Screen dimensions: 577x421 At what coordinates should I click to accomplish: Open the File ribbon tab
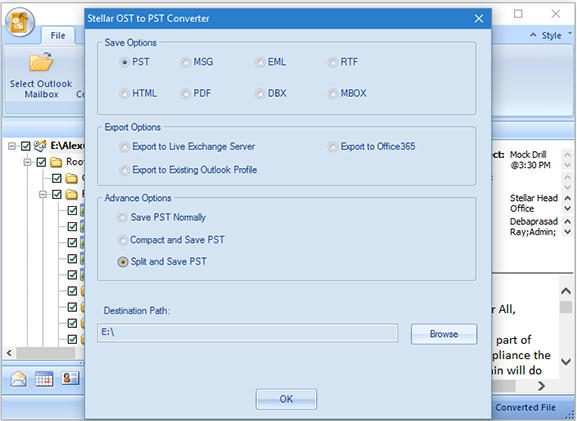58,36
